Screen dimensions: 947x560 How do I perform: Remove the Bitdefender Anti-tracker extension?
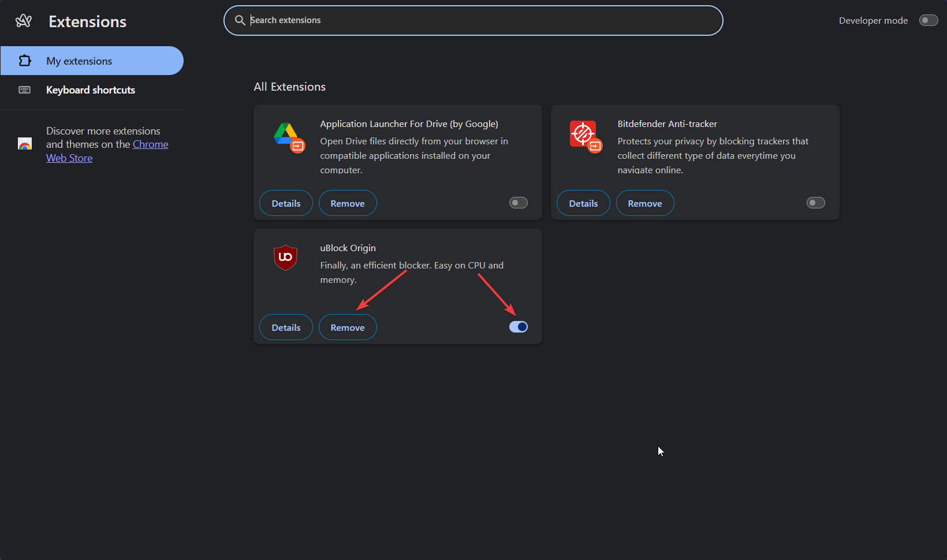pyautogui.click(x=645, y=203)
